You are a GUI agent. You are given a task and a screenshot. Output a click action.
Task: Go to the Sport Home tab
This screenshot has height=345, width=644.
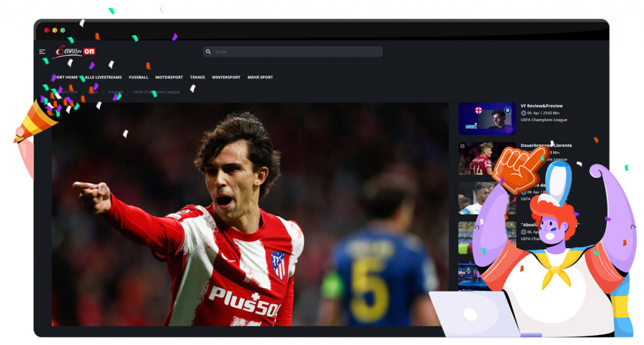(x=65, y=77)
